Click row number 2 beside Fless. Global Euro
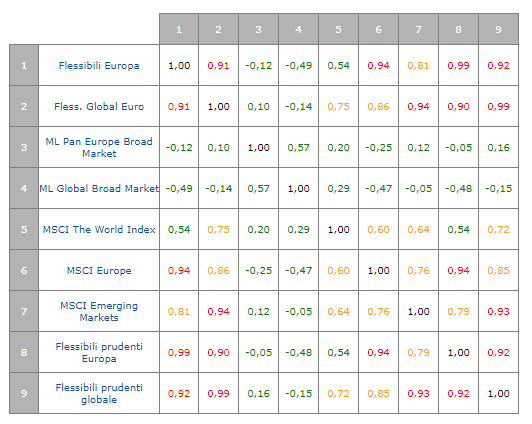Screen dimensions: 532x424 point(24,107)
